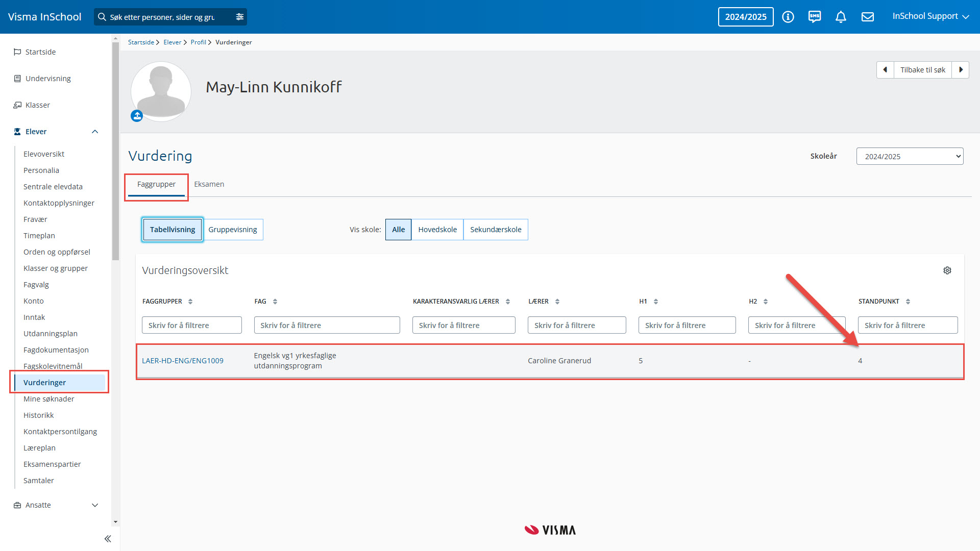Screen dimensions: 980x551
Task: Open Fravær in the sidebar
Action: (x=35, y=219)
